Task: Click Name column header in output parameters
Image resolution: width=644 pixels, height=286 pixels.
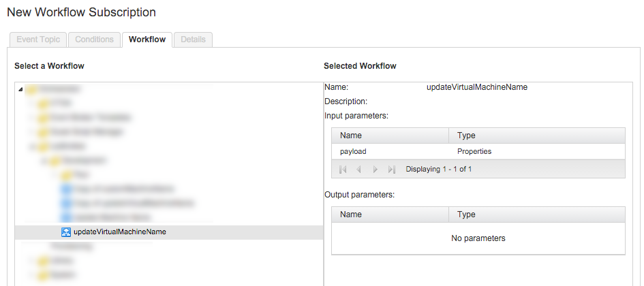Action: click(390, 214)
